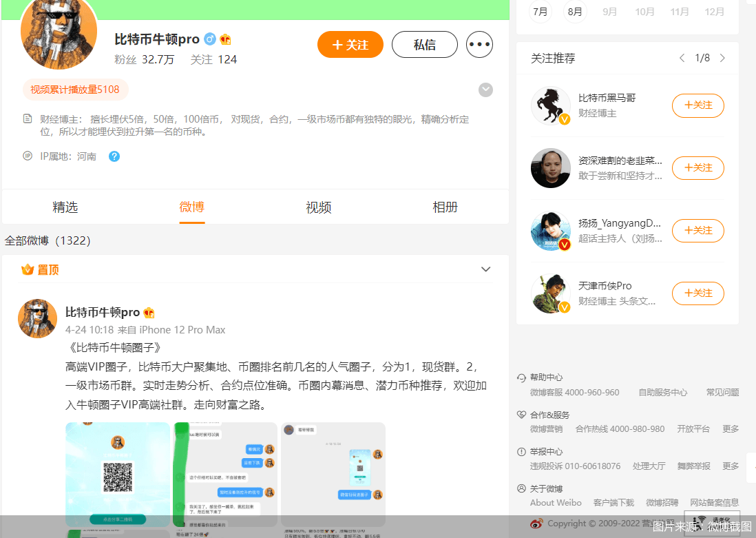
Task: Switch to the 相册 tab
Action: (445, 207)
